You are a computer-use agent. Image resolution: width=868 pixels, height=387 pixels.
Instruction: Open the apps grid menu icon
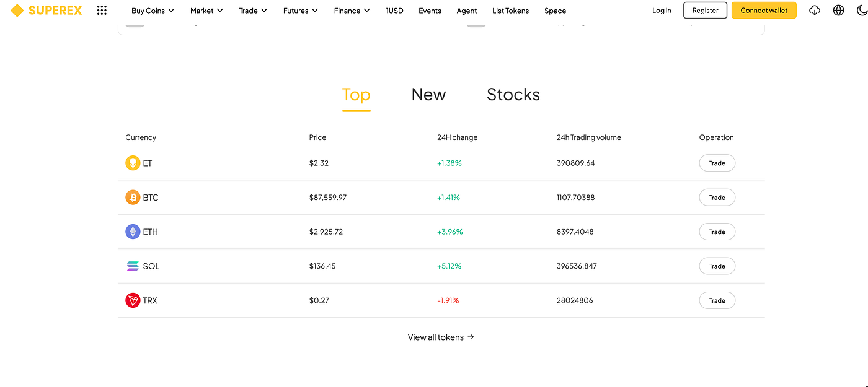(102, 11)
